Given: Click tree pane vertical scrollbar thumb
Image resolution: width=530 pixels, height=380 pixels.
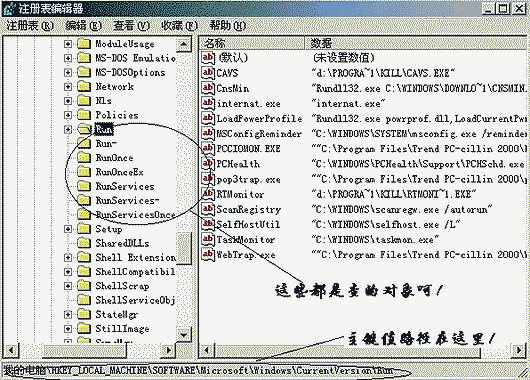Looking at the screenshot, I should tap(184, 247).
